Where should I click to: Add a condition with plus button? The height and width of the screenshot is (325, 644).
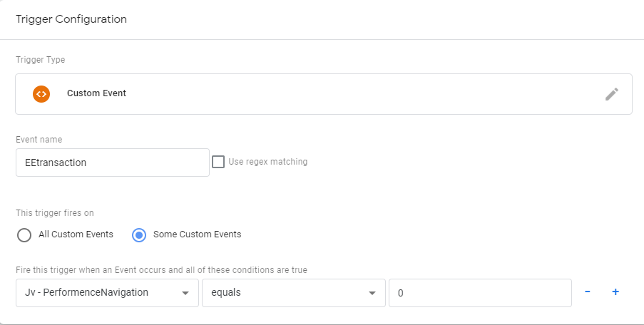pos(615,292)
